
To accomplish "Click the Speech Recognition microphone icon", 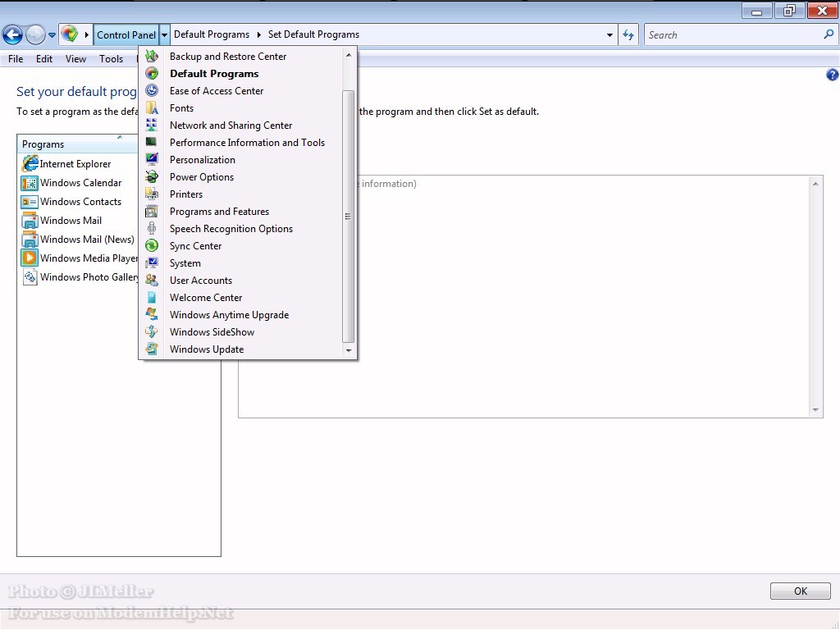I will coord(152,228).
